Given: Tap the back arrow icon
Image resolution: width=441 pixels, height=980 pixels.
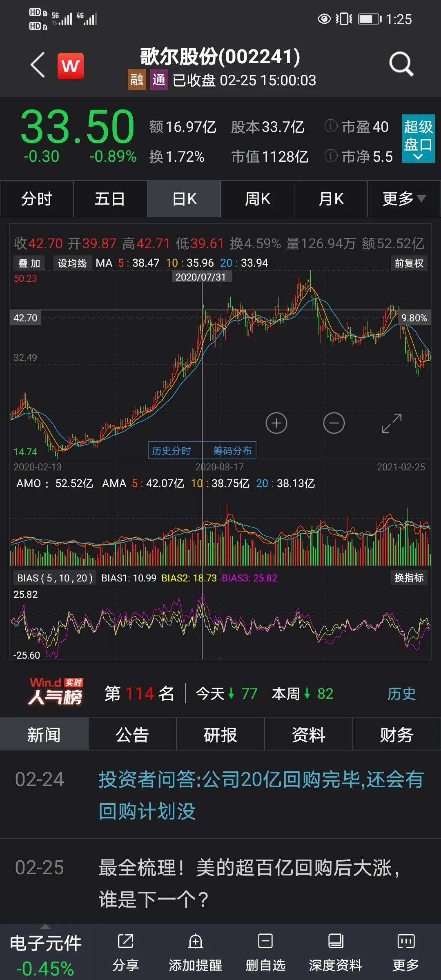Looking at the screenshot, I should (x=38, y=65).
